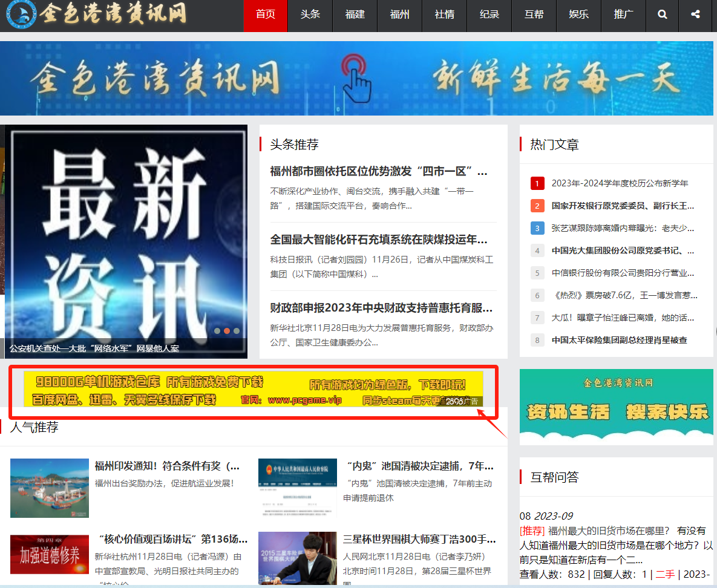Open the 推广 section from the navigation
Viewport: 717px width, 588px height.
(623, 16)
